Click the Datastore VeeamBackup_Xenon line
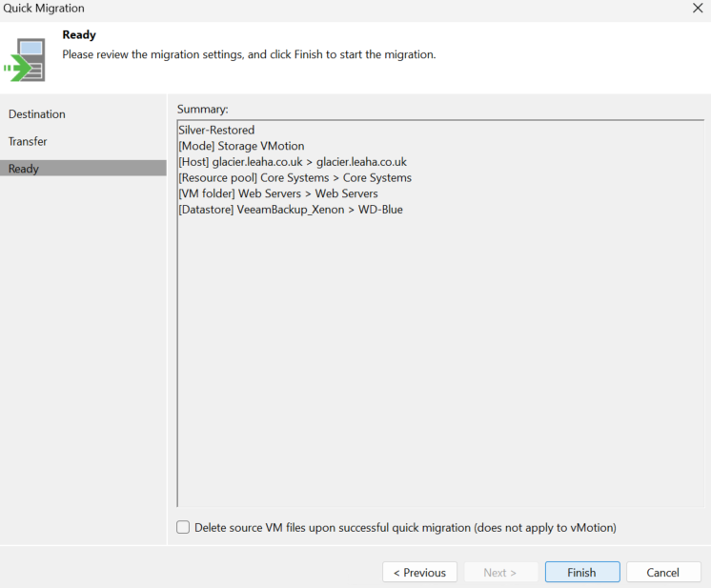711x588 pixels. pos(290,210)
